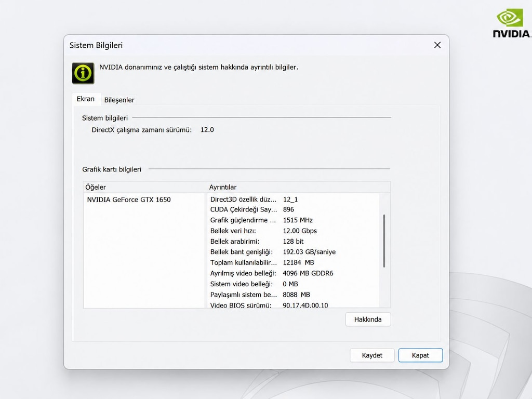The image size is (532, 399).
Task: Select the Bellek veri hızı row
Action: point(294,231)
